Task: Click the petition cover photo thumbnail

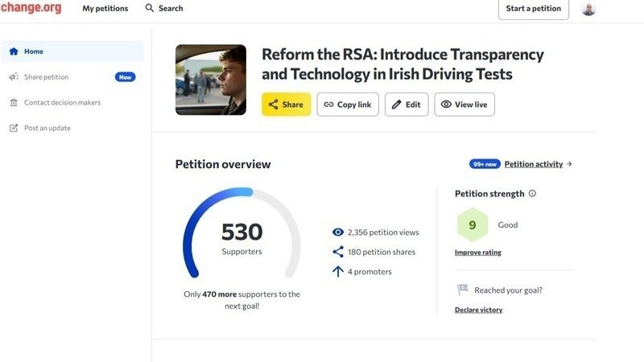Action: pos(211,80)
